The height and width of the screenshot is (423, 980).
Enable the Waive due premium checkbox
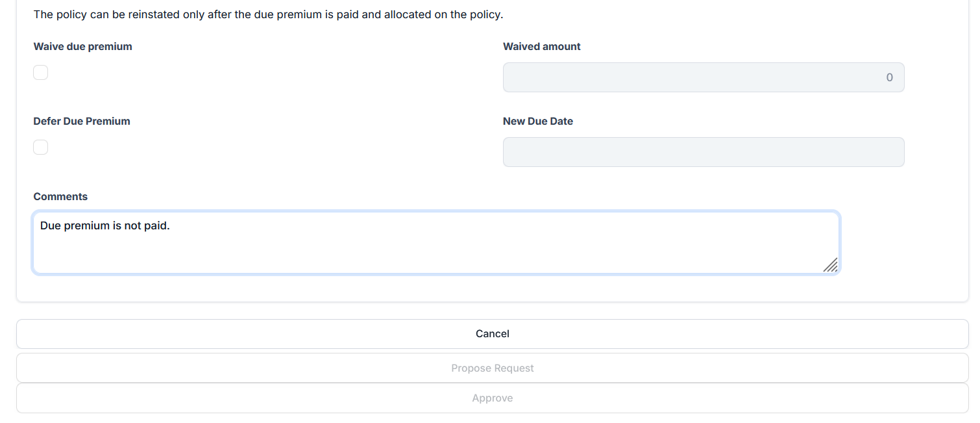point(41,73)
